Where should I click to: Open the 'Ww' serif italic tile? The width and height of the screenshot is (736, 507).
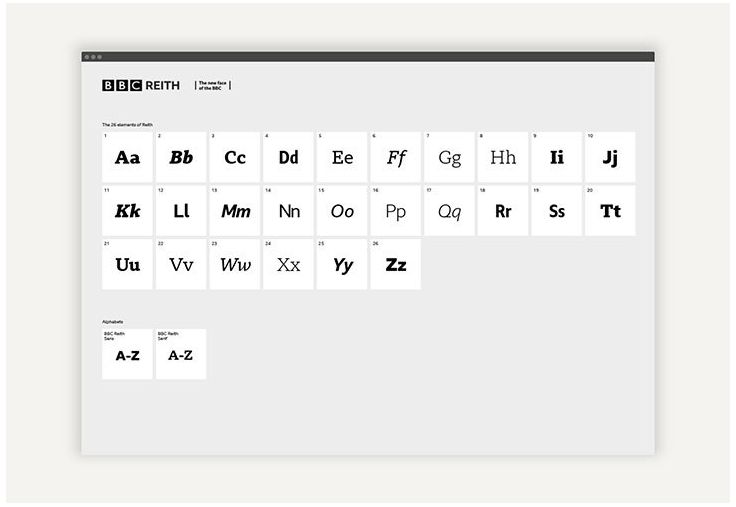[235, 265]
